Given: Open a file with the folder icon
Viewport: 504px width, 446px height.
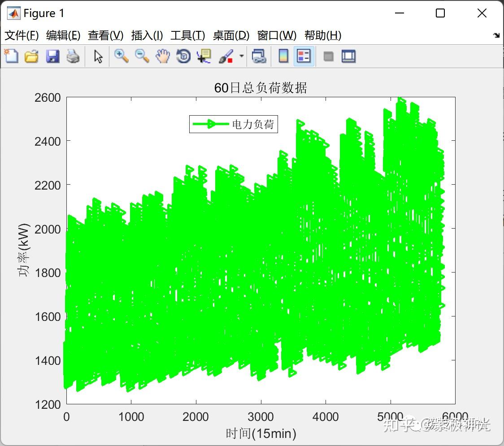Looking at the screenshot, I should click(x=31, y=56).
